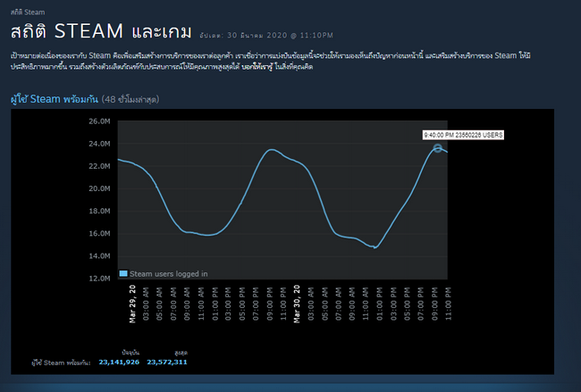The height and width of the screenshot is (392, 581).
Task: Click the 12.0M y-axis label
Action: 99,279
